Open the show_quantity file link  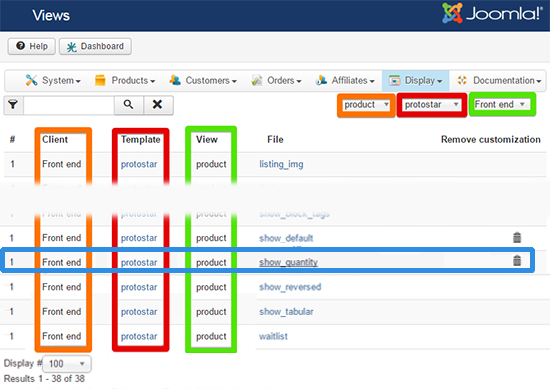288,262
